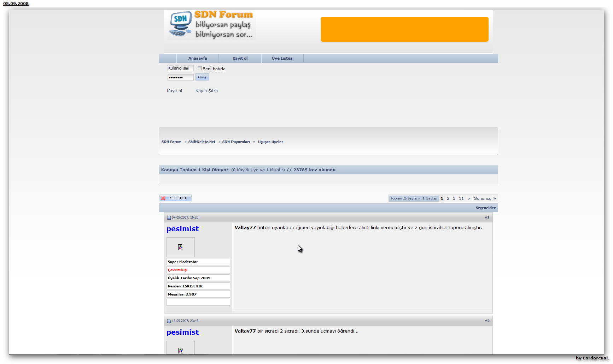Click the 'Nerden: ESKISEHIR' text
Screen dimensions: 613x364
coord(185,286)
